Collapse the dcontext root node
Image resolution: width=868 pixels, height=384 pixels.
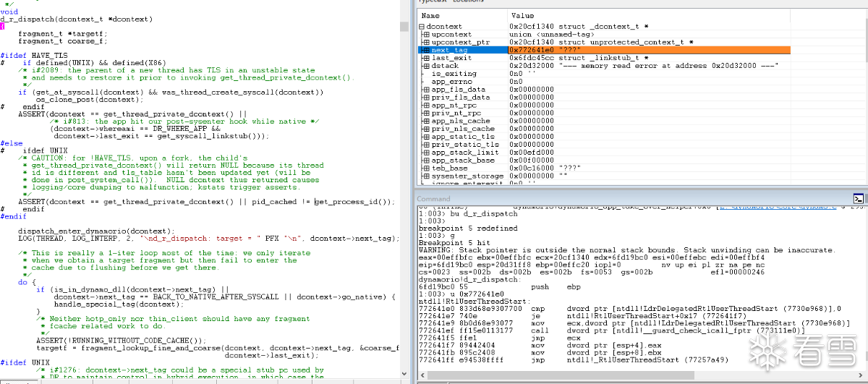(422, 27)
